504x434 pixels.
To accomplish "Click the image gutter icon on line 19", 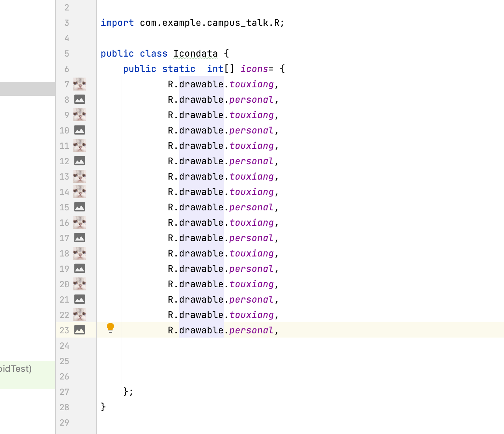I will point(80,269).
